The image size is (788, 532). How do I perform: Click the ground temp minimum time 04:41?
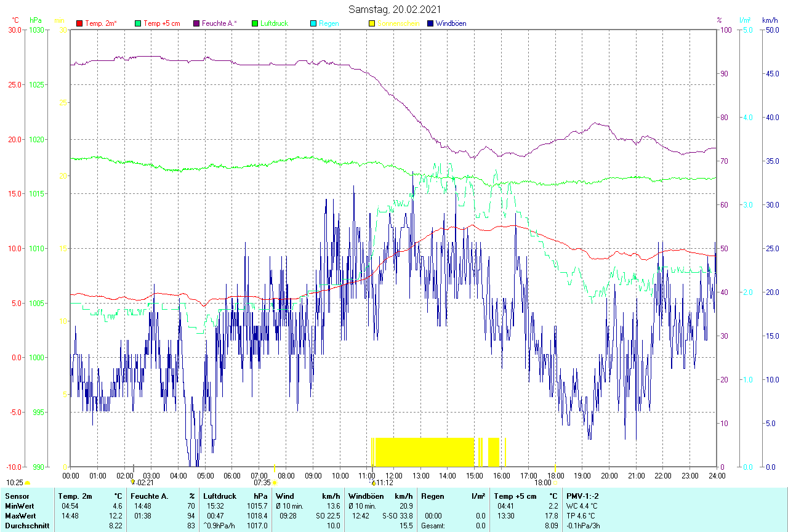click(506, 506)
